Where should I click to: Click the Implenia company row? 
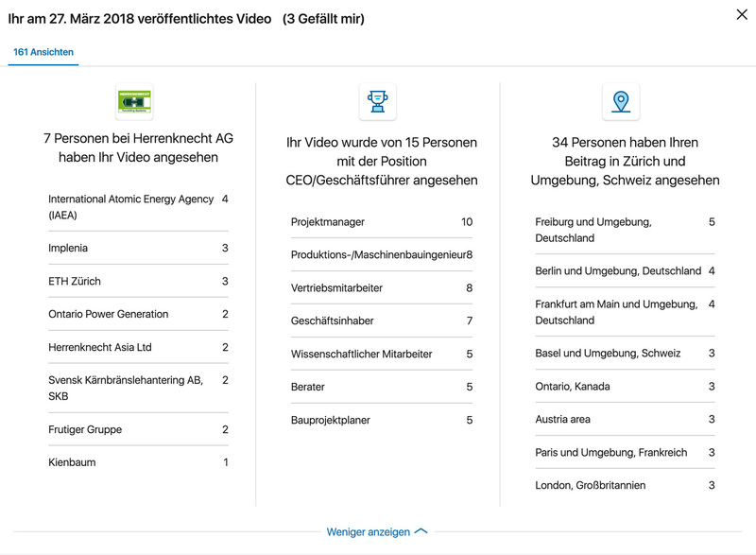68,248
